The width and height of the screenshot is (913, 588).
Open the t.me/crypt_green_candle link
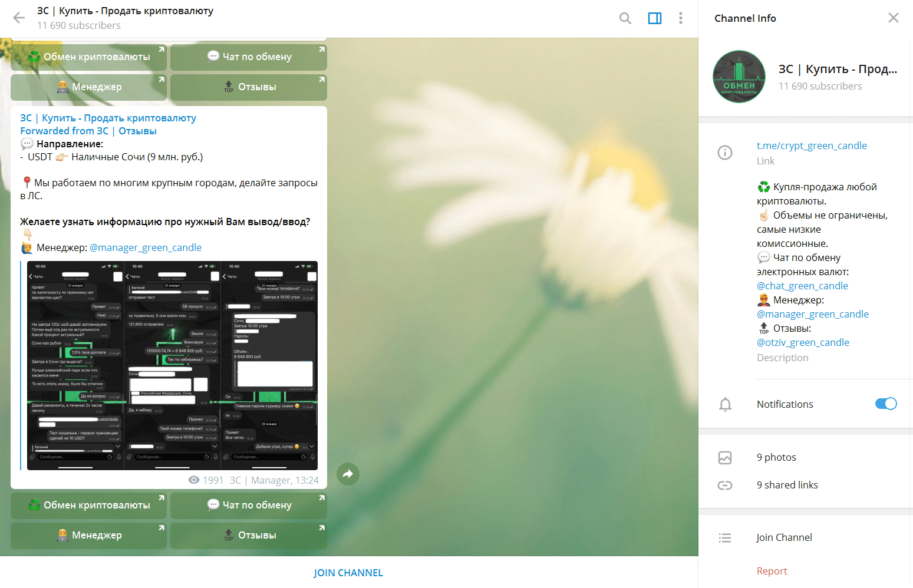tap(812, 146)
